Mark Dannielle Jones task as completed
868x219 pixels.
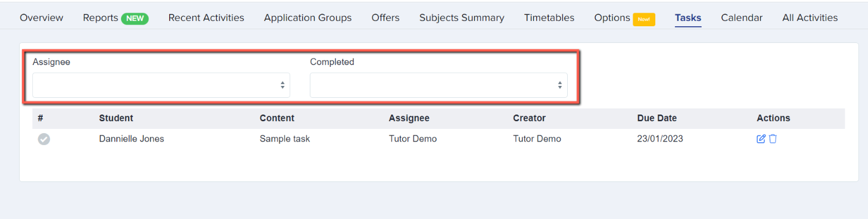click(x=44, y=139)
